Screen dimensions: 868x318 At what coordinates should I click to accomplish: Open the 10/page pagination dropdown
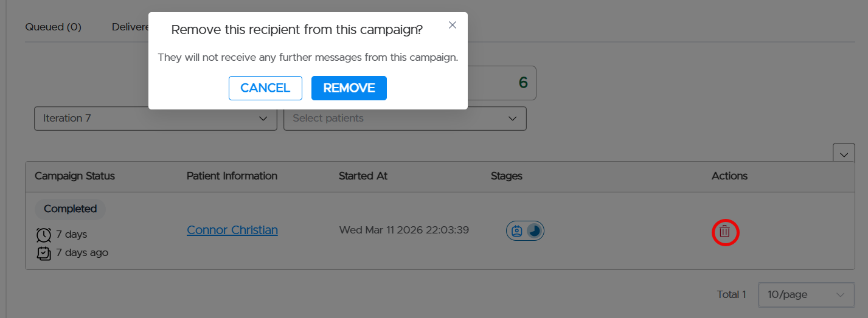pos(805,295)
